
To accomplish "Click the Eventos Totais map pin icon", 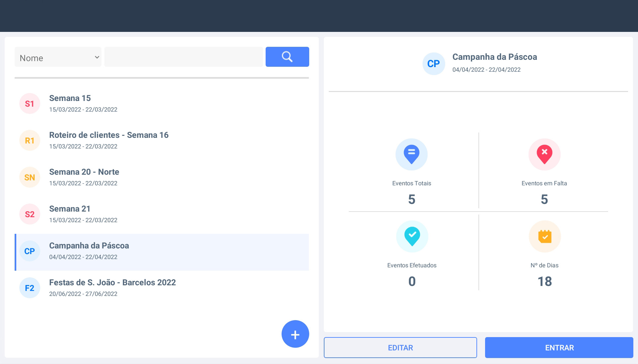I will tap(411, 154).
